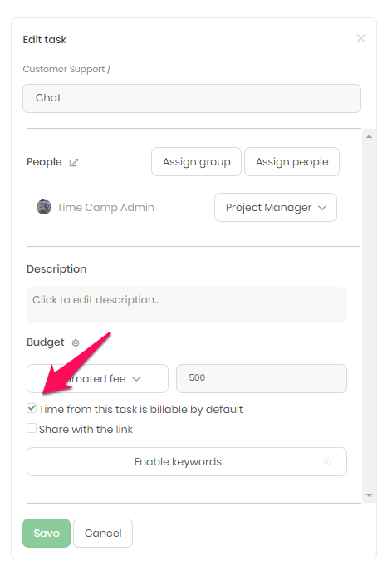Click the info icon in Enable keywords
This screenshot has height=576, width=392.
click(327, 462)
